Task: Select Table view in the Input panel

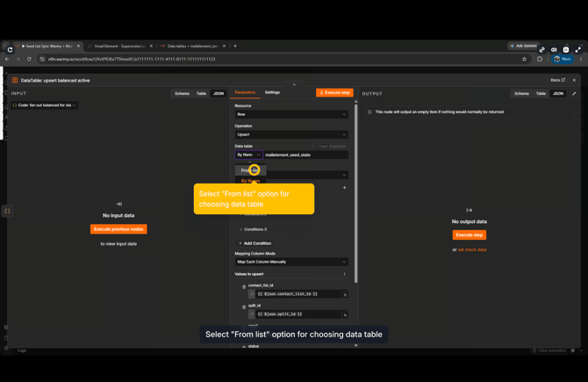Action: coord(201,93)
